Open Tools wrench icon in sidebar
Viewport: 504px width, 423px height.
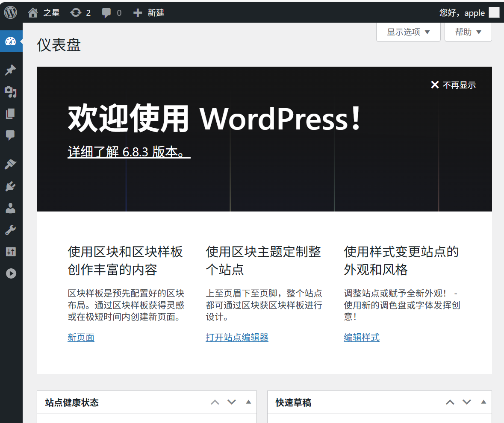[x=11, y=230]
